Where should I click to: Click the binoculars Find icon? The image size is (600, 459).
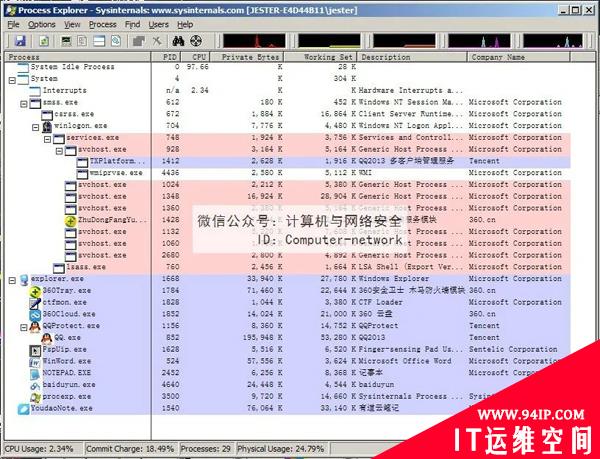point(178,41)
